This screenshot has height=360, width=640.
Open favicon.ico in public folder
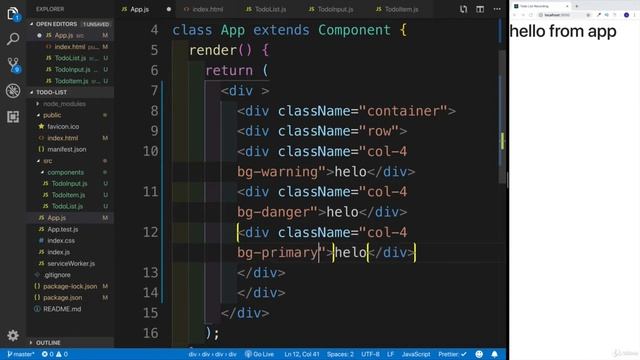(x=63, y=127)
